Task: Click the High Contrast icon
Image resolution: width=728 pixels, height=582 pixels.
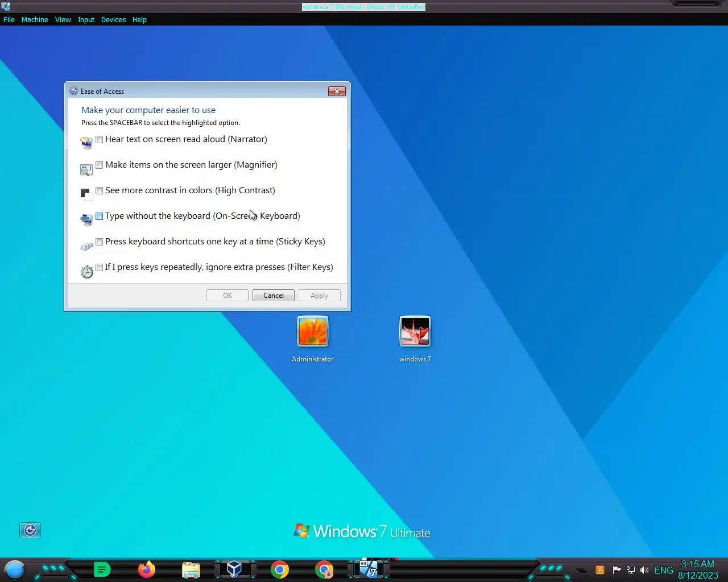Action: click(x=86, y=194)
